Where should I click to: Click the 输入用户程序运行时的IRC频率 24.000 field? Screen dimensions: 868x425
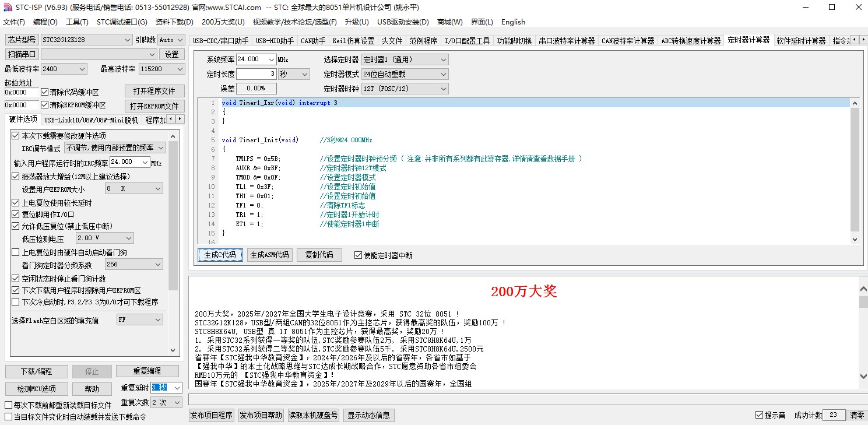point(125,162)
